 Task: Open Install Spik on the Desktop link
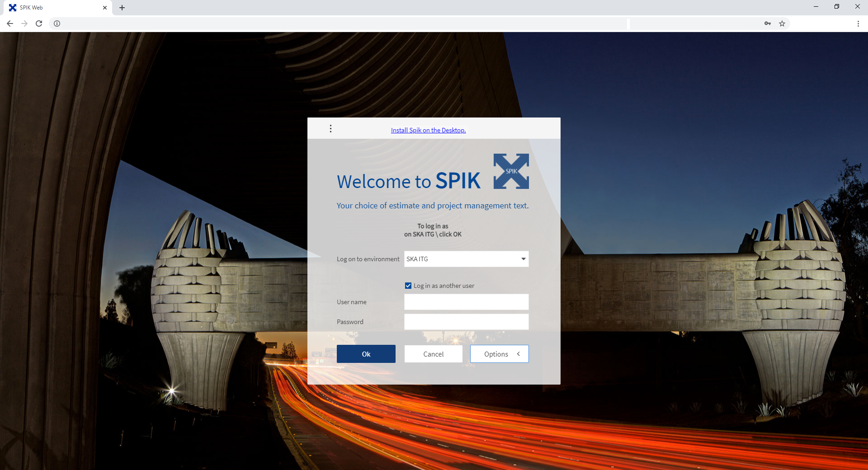coord(428,130)
